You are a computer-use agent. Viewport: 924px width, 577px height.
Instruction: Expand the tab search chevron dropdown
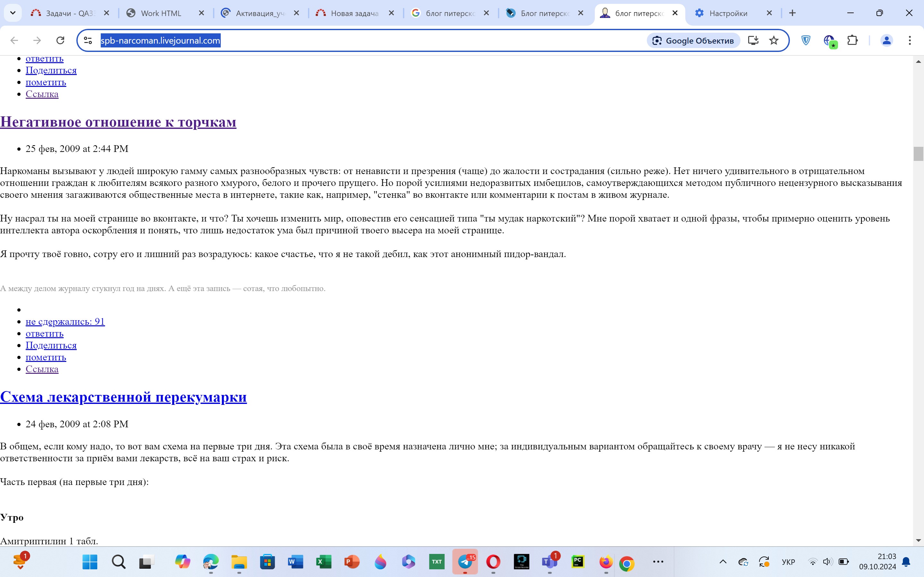(x=13, y=13)
